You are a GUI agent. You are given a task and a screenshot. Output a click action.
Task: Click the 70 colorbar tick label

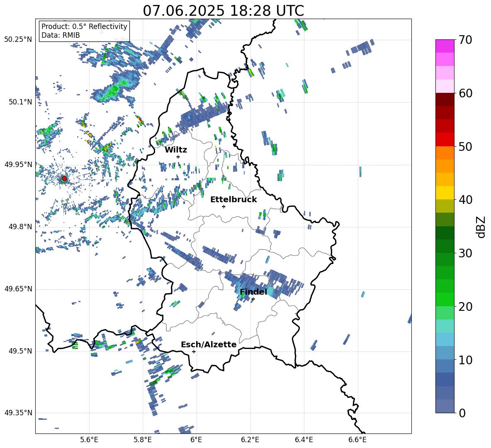tap(465, 40)
